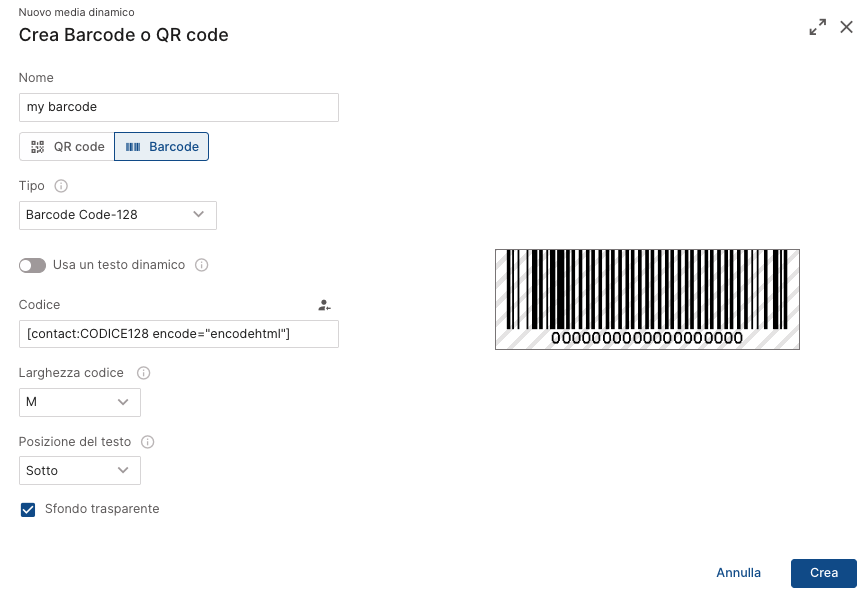The width and height of the screenshot is (866, 596).
Task: Click the info icon next to Larghezza codice
Action: click(144, 373)
